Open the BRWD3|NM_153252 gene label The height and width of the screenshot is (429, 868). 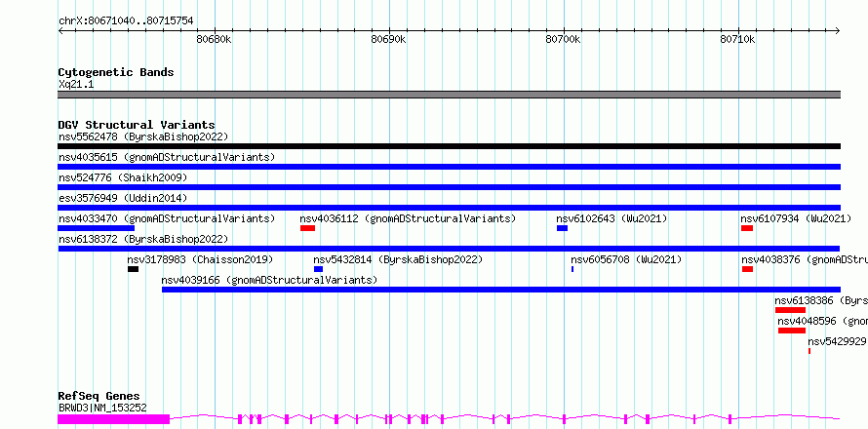point(102,408)
